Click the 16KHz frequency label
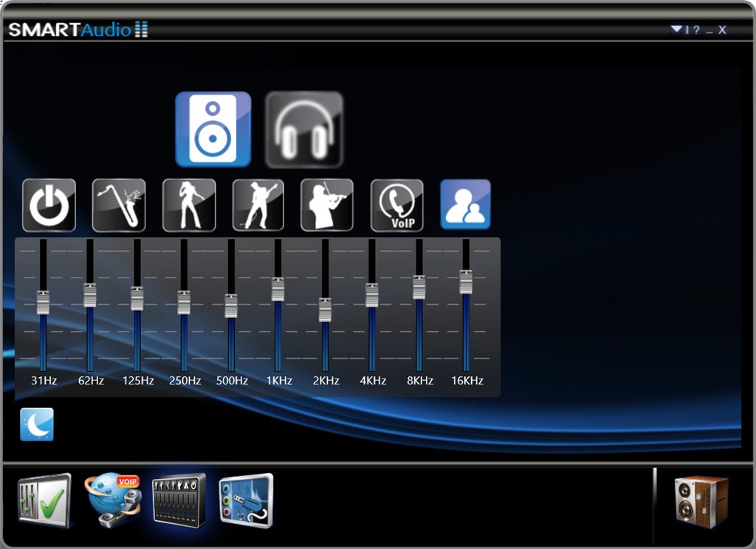This screenshot has height=549, width=756. [x=467, y=380]
